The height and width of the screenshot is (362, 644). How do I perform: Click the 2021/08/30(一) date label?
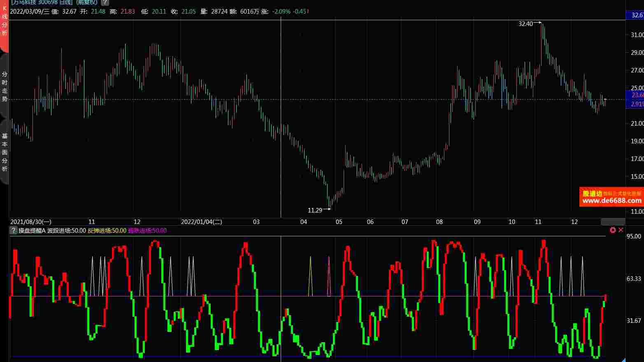[x=31, y=222]
